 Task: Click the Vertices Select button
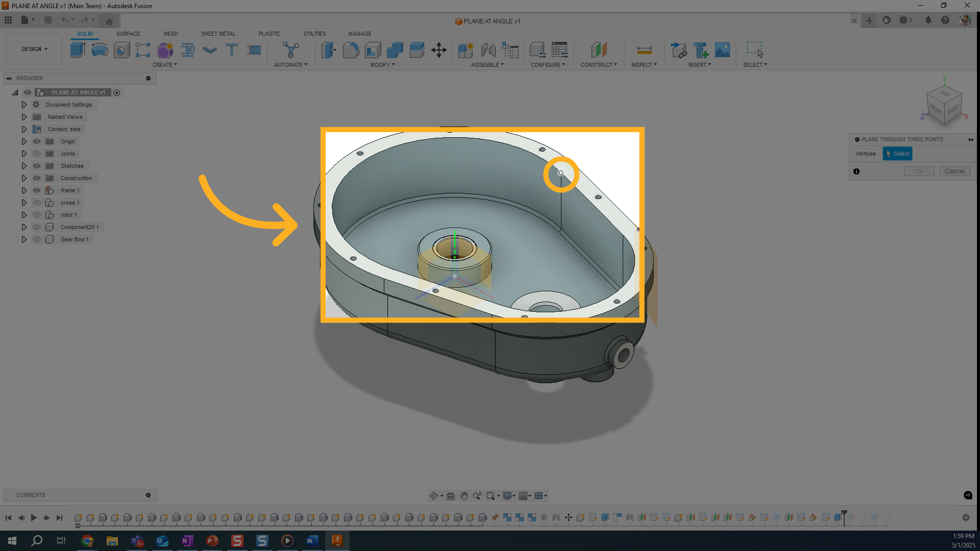[897, 154]
